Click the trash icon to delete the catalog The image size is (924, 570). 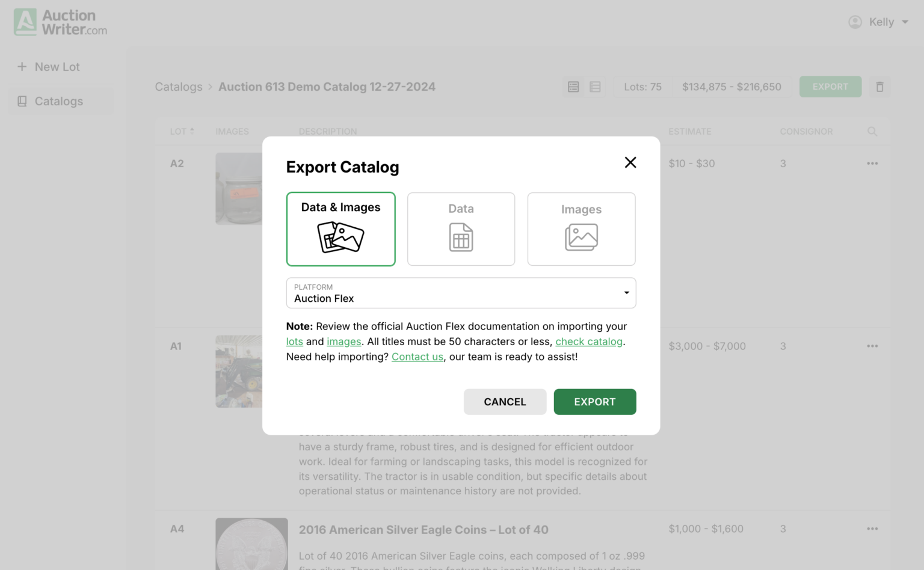pos(879,87)
